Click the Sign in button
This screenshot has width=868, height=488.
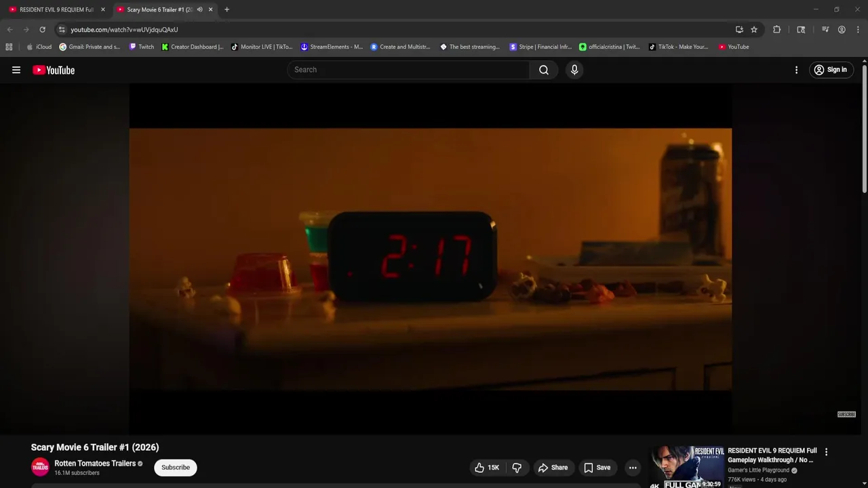[x=831, y=70]
